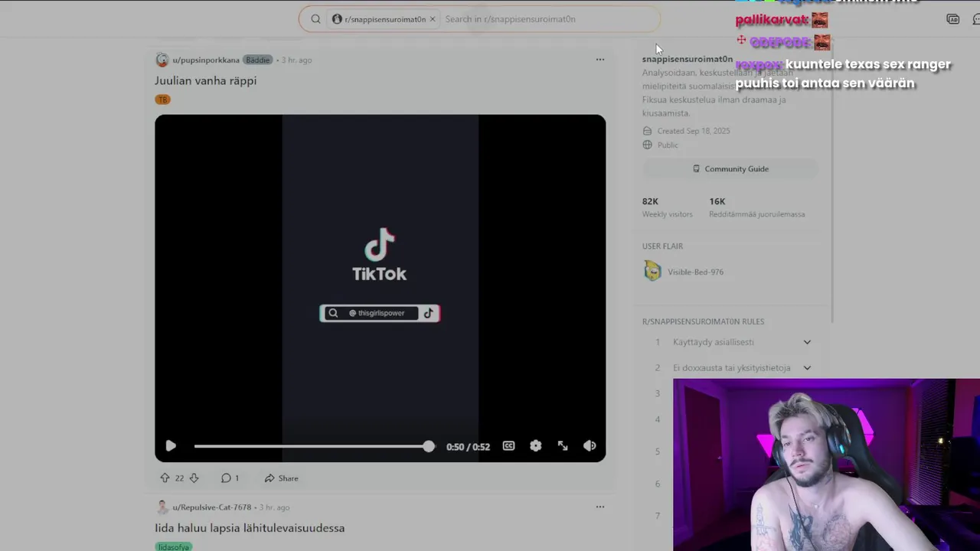Click the 16K Redditämmää juoruilemassa stat
The height and width of the screenshot is (551, 980).
756,207
